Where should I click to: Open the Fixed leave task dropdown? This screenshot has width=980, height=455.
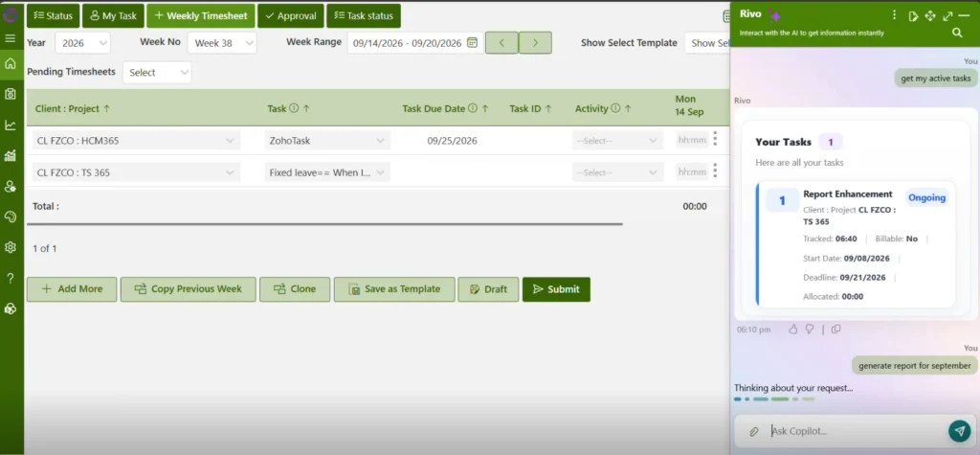(x=327, y=172)
